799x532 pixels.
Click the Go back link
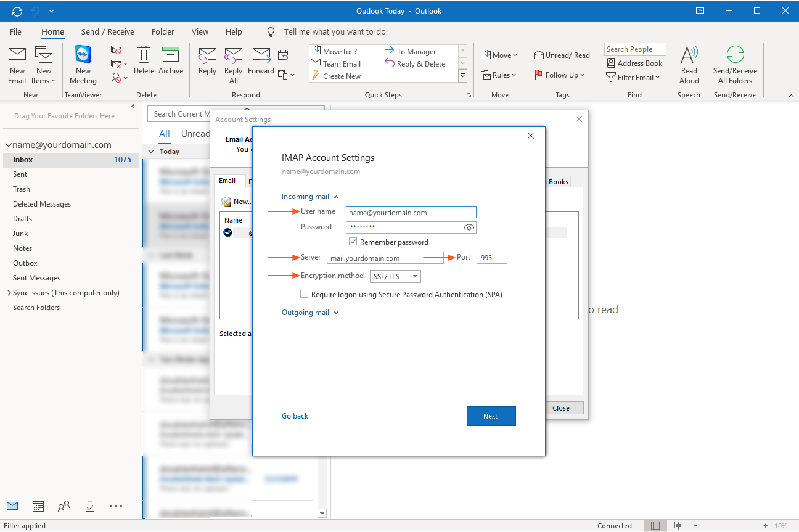[295, 416]
